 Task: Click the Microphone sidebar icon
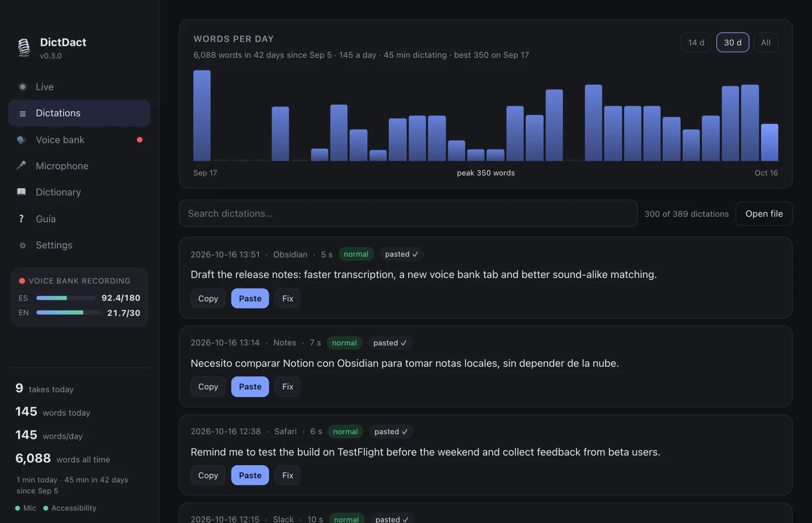pyautogui.click(x=21, y=165)
